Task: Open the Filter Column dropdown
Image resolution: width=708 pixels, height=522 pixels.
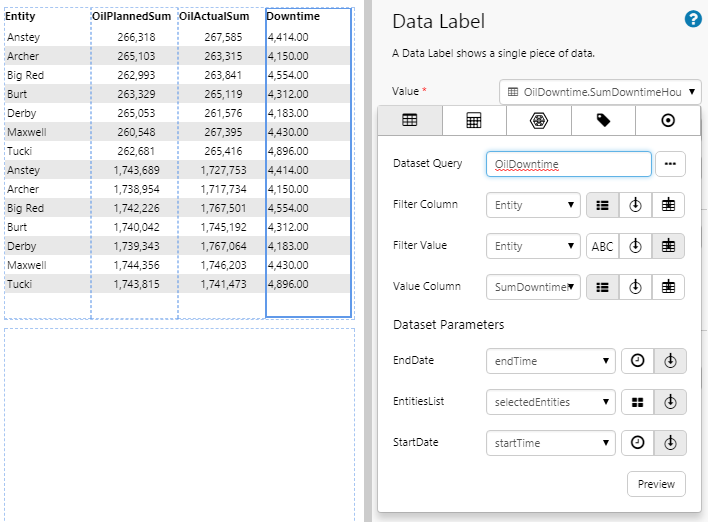Action: (532, 205)
